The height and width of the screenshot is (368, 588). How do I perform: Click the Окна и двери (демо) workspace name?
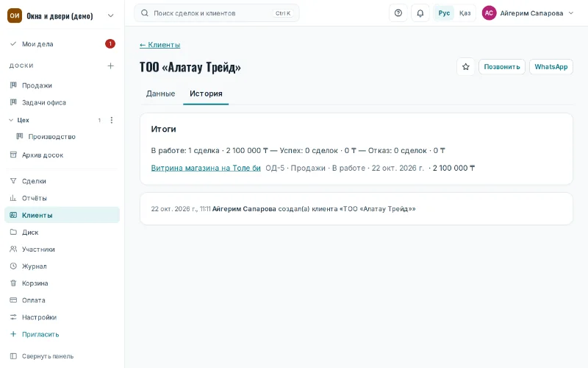[x=60, y=15]
